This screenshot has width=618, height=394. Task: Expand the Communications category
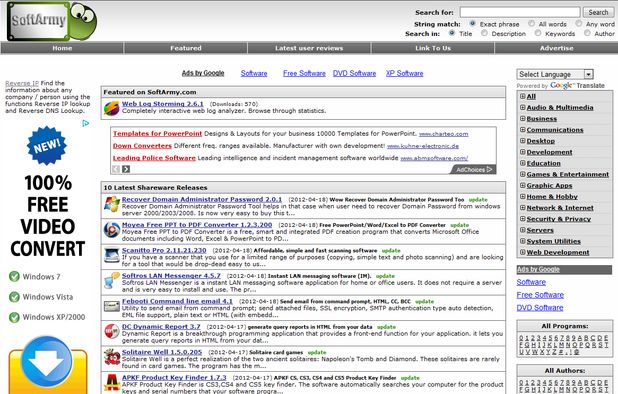522,130
